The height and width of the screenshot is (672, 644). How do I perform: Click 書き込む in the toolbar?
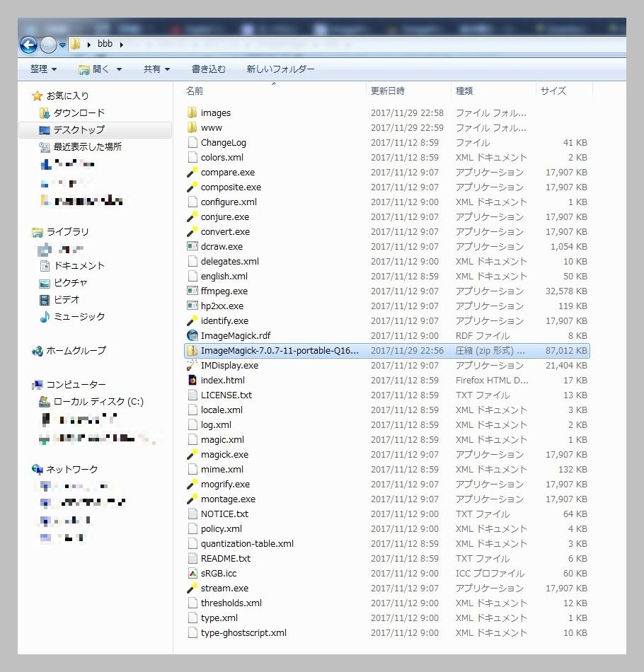tap(208, 69)
